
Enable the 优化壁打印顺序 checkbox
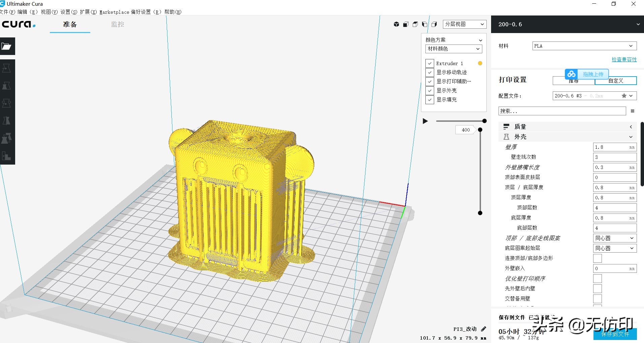point(597,279)
